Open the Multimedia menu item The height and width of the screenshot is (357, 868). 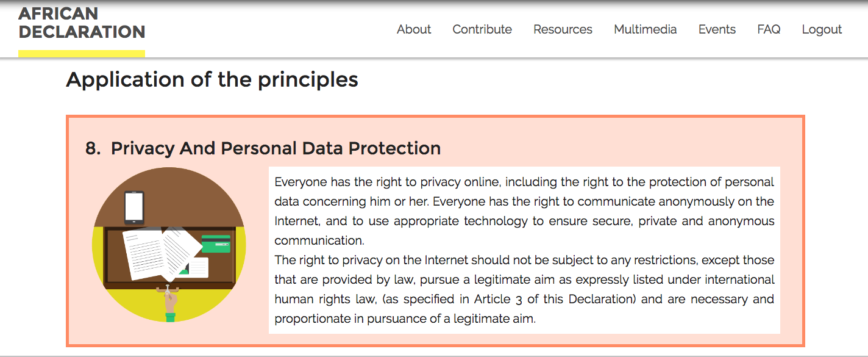[x=646, y=29]
